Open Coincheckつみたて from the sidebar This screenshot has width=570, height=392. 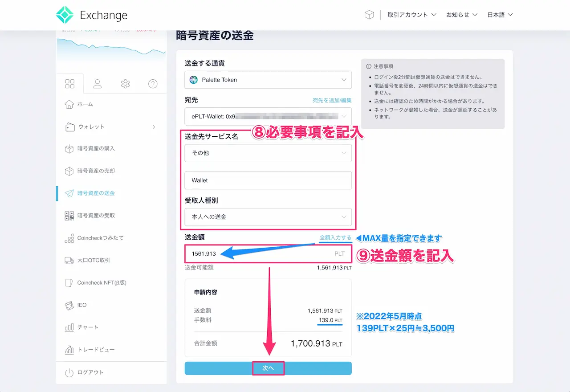[101, 238]
